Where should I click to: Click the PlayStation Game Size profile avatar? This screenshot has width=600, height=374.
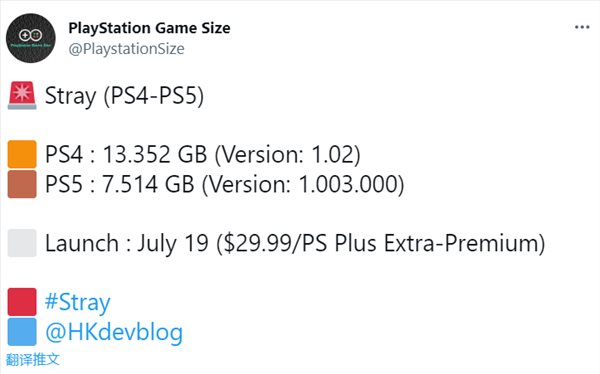(31, 38)
